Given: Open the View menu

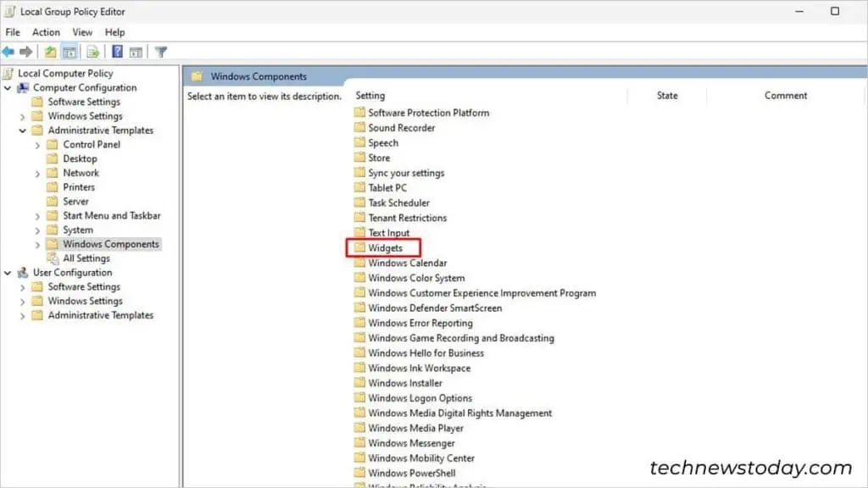Looking at the screenshot, I should coord(81,31).
